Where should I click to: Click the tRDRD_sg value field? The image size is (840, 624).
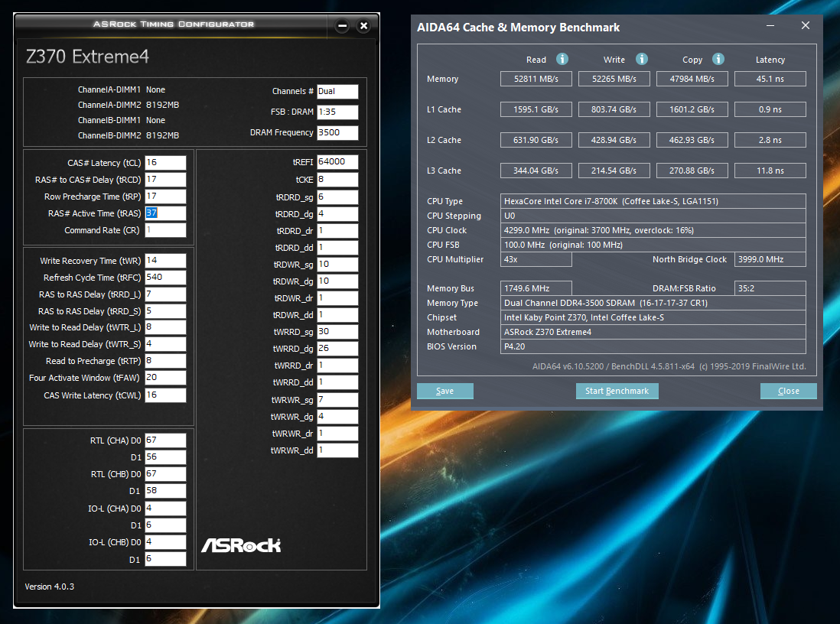coord(337,197)
